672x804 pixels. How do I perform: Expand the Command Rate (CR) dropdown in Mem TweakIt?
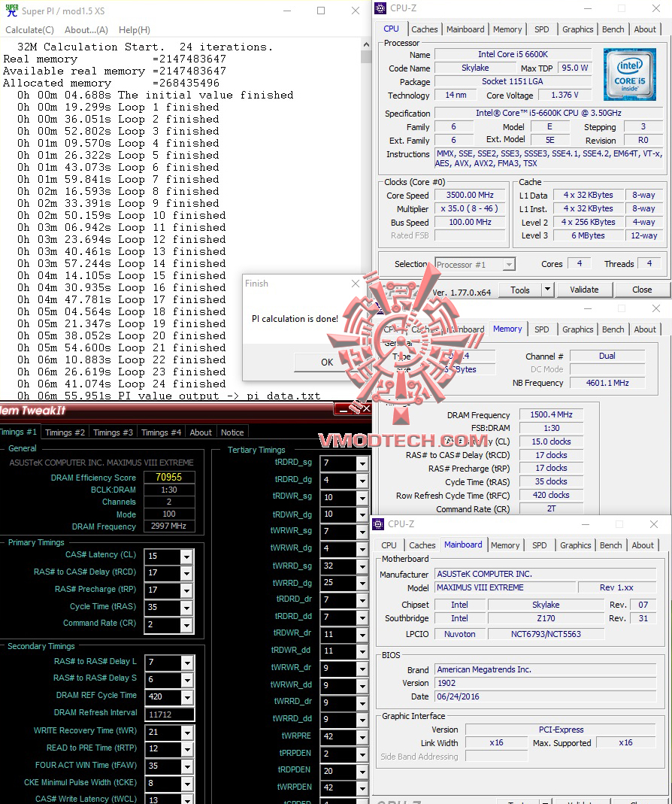pos(186,624)
